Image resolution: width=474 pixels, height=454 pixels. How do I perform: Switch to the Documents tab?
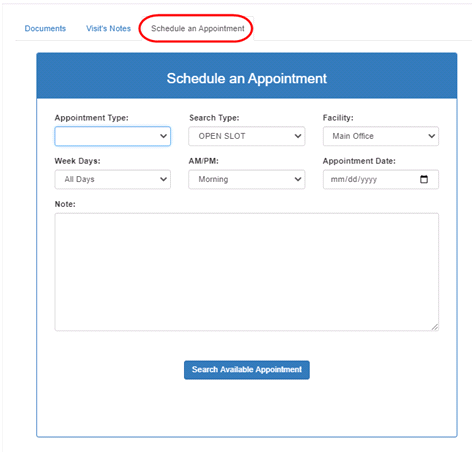pyautogui.click(x=45, y=29)
